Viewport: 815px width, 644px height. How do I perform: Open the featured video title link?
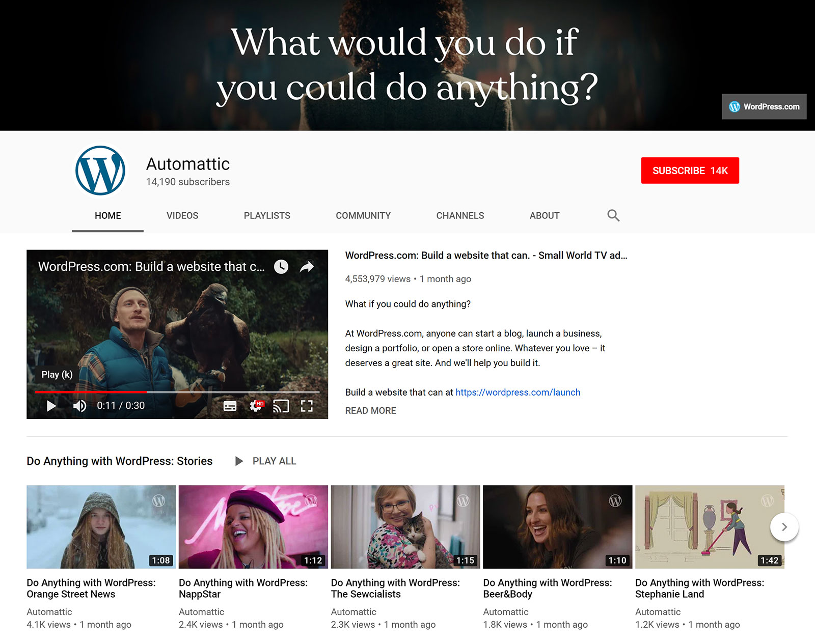click(486, 256)
